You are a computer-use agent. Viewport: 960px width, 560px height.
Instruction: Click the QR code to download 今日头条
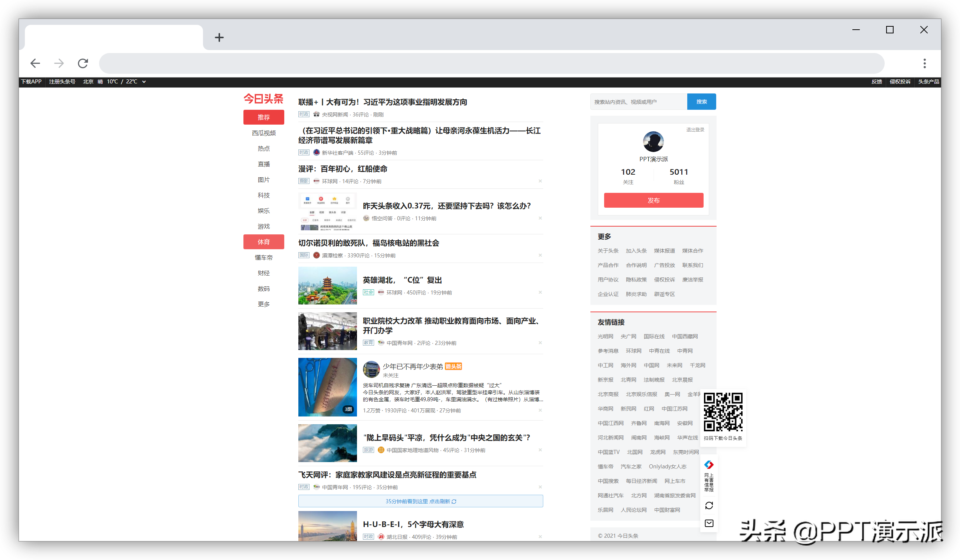723,412
